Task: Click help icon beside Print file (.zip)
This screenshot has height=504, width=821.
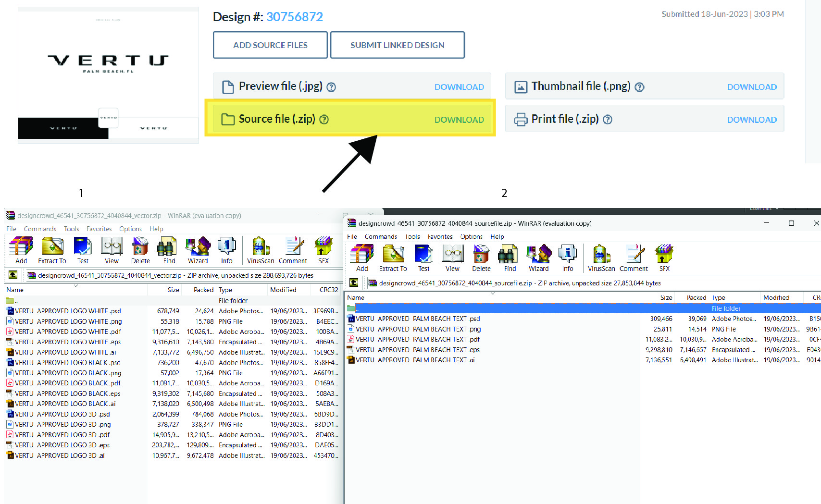Action: pos(608,120)
